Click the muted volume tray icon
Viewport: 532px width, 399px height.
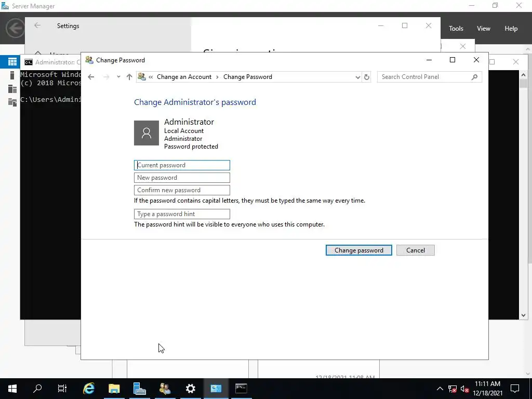point(465,389)
